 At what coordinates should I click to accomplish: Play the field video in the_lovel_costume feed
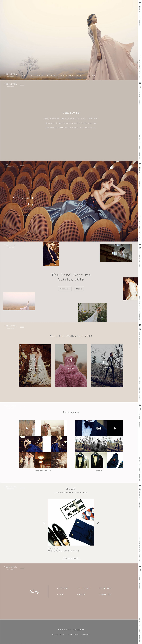tap(27, 428)
